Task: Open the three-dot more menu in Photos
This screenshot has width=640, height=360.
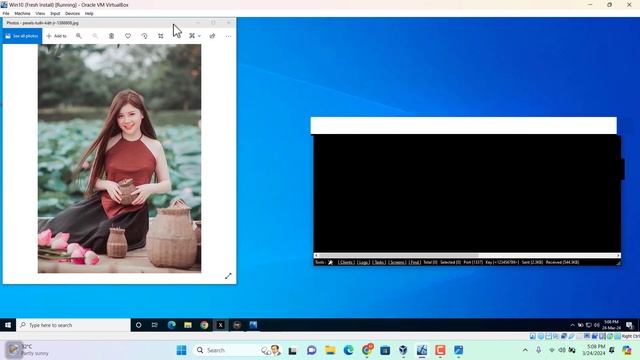Action: click(x=228, y=36)
